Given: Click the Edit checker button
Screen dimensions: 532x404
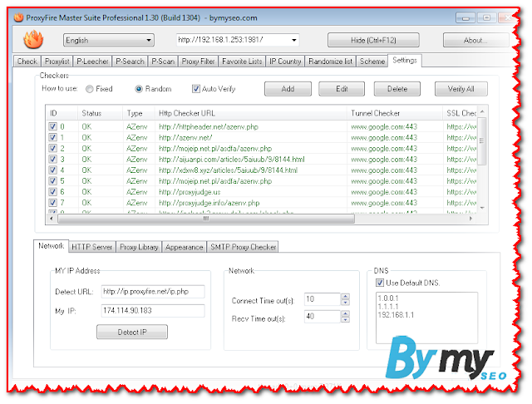Looking at the screenshot, I should (342, 89).
